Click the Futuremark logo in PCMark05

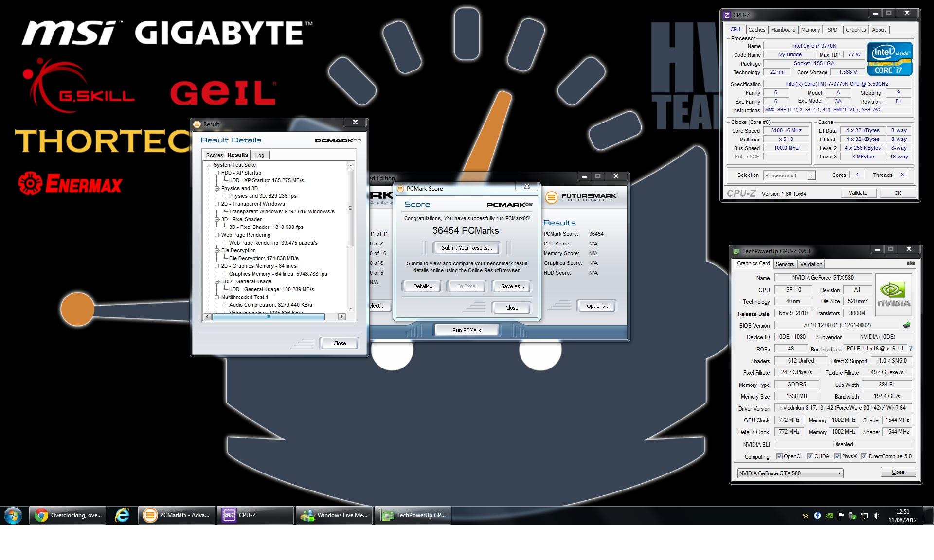pyautogui.click(x=581, y=197)
